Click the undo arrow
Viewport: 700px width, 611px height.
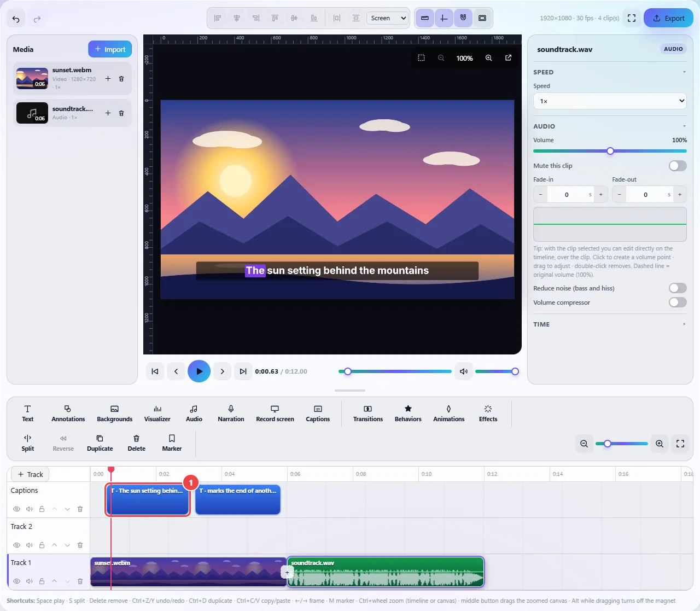16,19
